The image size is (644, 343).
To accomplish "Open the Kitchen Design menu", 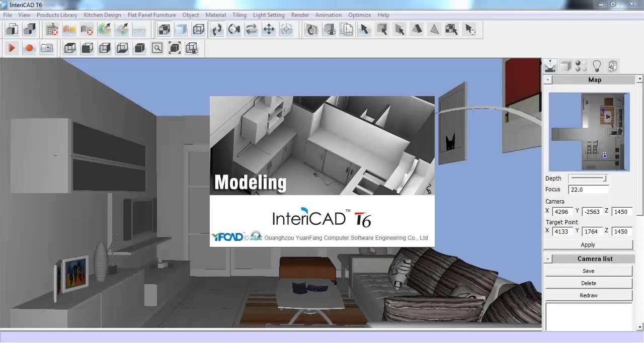I will click(102, 15).
